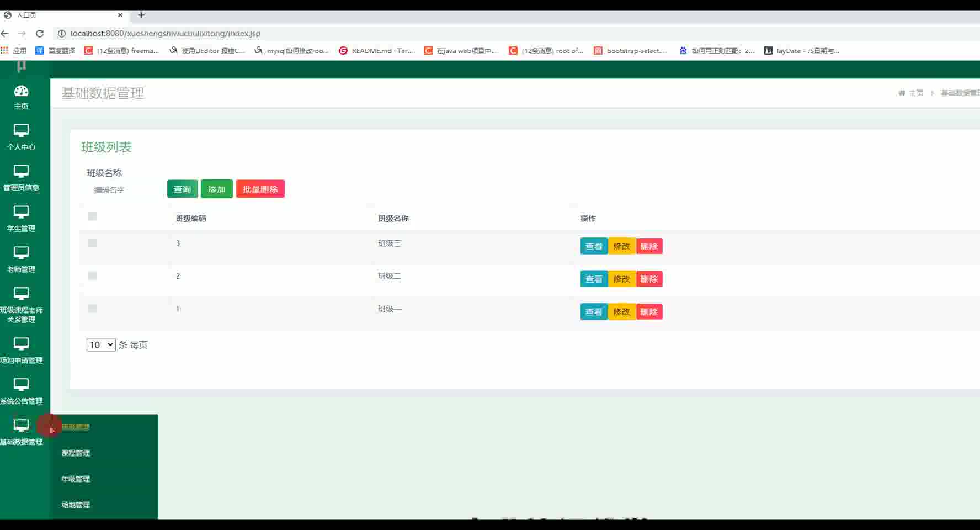The image size is (980, 530).
Task: Click the 班级列表 panel title
Action: (106, 147)
